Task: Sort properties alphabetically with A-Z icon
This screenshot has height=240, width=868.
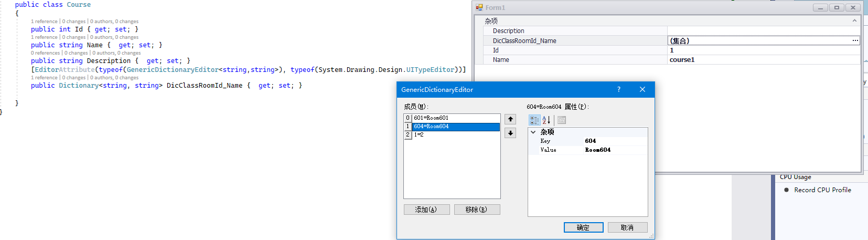Action: 546,120
